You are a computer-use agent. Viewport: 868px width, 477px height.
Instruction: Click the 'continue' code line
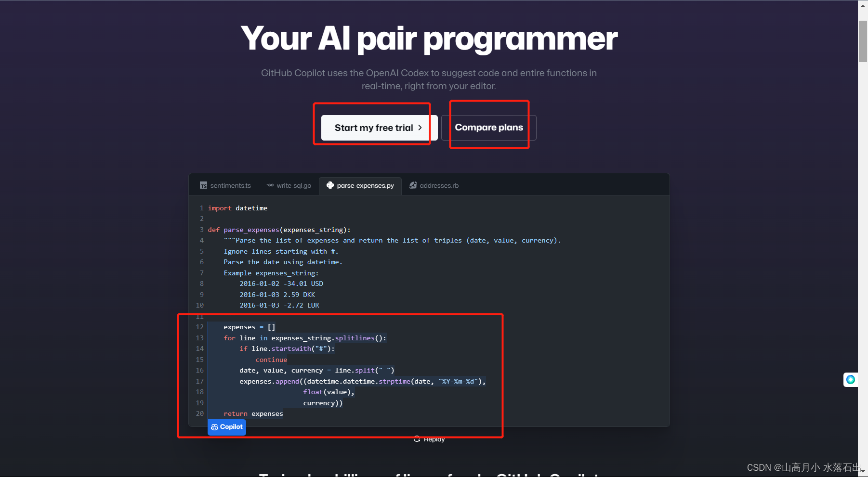coord(271,360)
